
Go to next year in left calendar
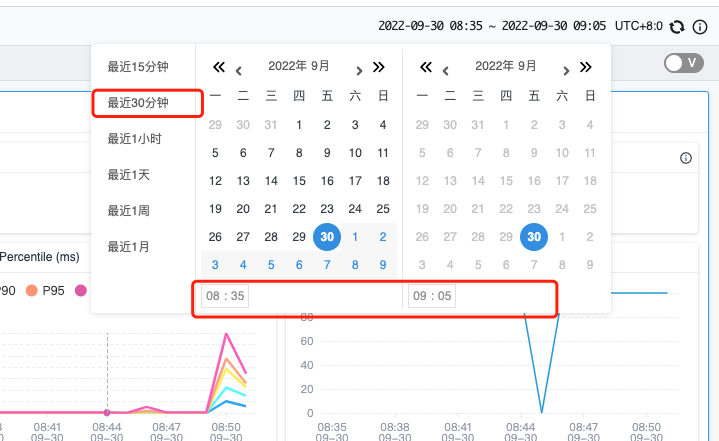tap(378, 67)
